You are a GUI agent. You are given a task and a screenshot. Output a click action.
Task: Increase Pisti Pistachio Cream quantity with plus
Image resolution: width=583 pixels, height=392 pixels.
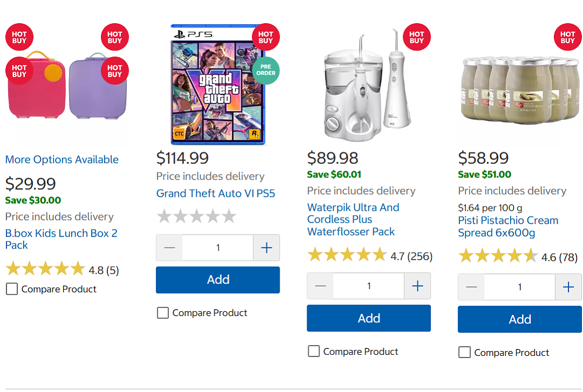(568, 287)
